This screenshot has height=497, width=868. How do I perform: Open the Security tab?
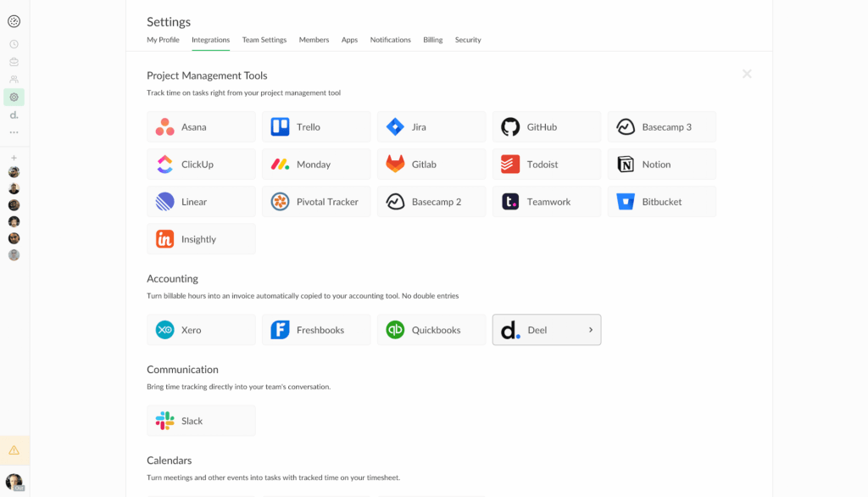[468, 40]
